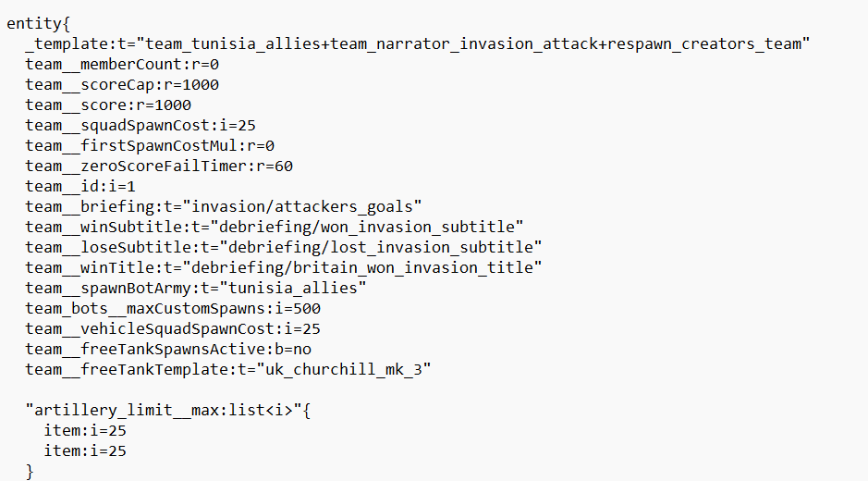
Task: Click the team__id:i=1 line
Action: [81, 187]
